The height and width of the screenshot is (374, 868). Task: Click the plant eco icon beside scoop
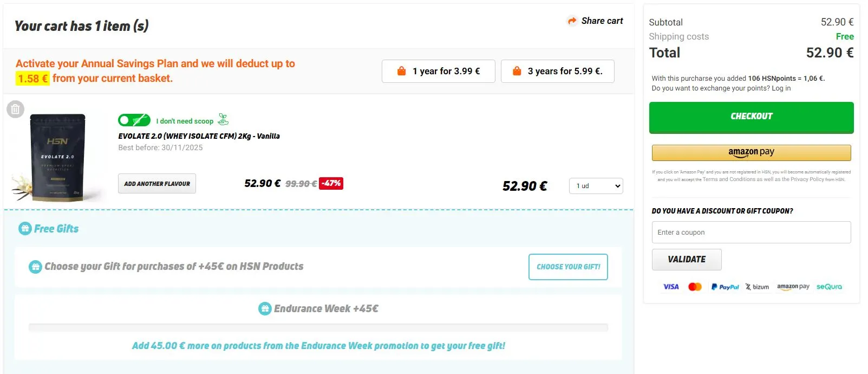point(223,119)
